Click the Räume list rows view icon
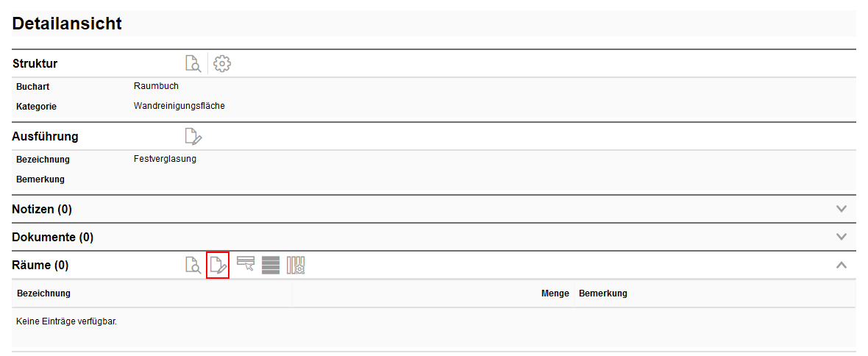868x356 pixels. (x=271, y=266)
